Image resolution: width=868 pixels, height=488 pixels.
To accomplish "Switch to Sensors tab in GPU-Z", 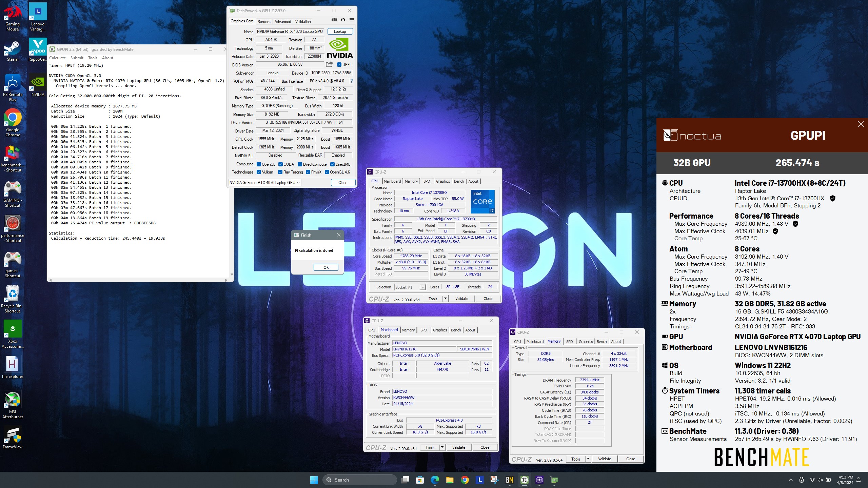I will pyautogui.click(x=264, y=21).
